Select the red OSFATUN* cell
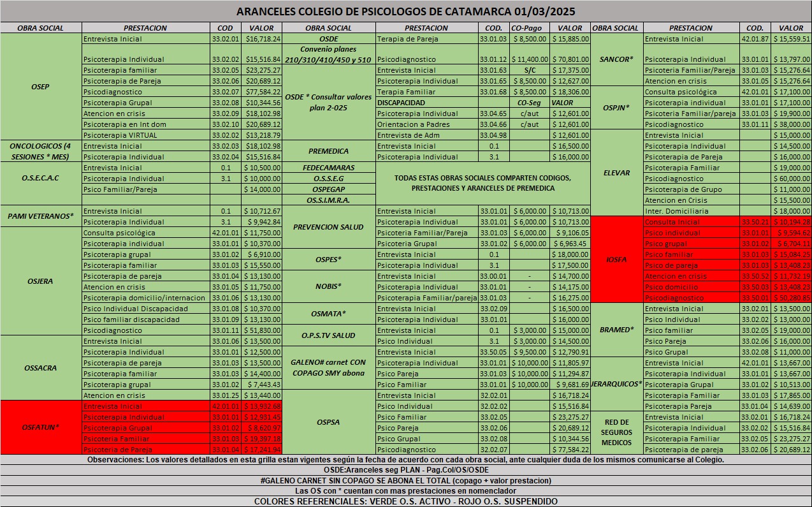The width and height of the screenshot is (812, 507). coord(41,427)
